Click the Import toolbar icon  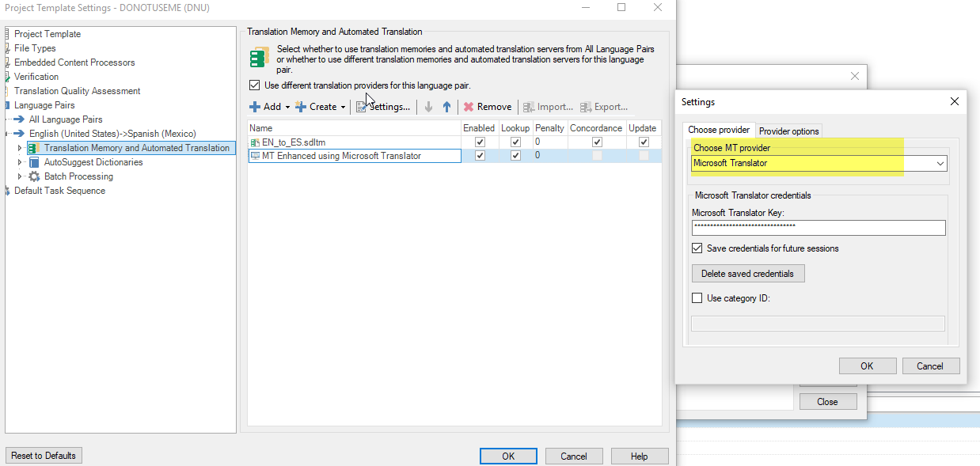point(529,107)
